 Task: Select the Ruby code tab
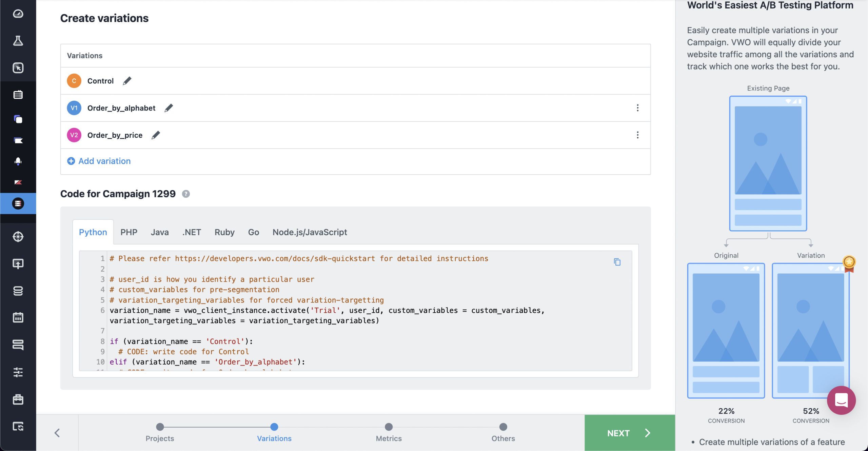(224, 232)
